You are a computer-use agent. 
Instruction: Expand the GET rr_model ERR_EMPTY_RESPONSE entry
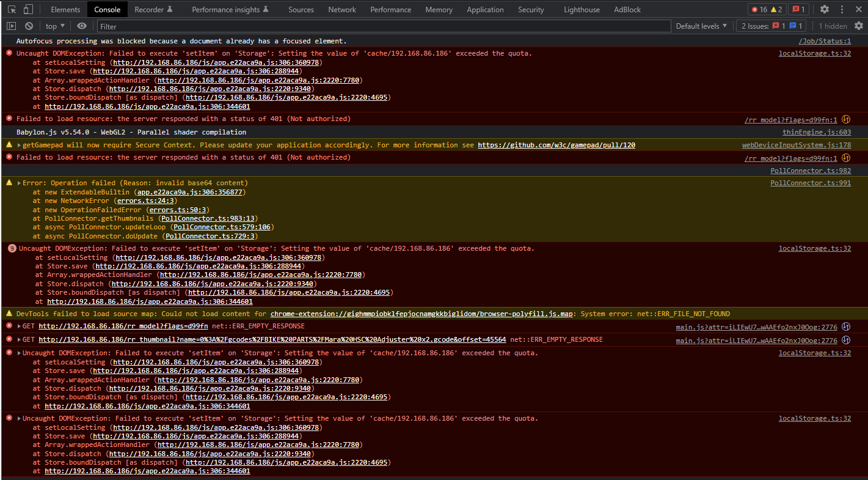coord(20,327)
